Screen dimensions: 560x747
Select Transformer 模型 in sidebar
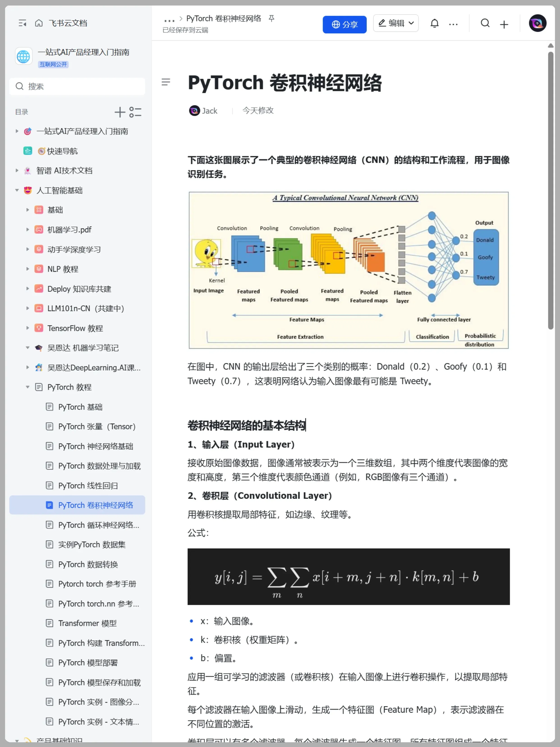tap(87, 623)
